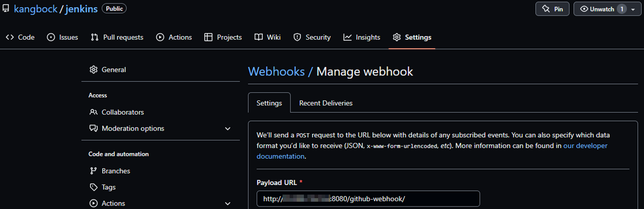Open the Unwatch dropdown caret
The image size is (644, 209).
pos(633,10)
